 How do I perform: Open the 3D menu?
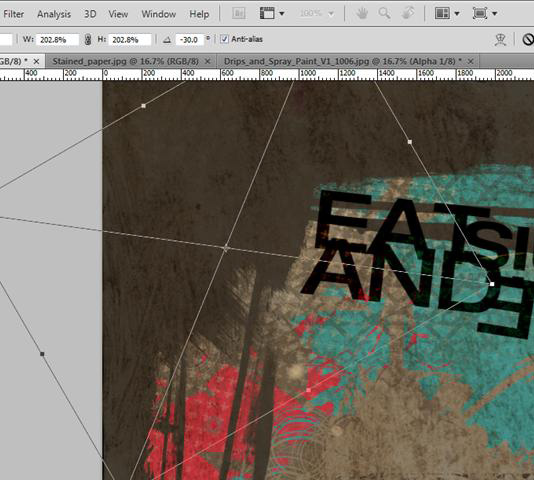[90, 14]
